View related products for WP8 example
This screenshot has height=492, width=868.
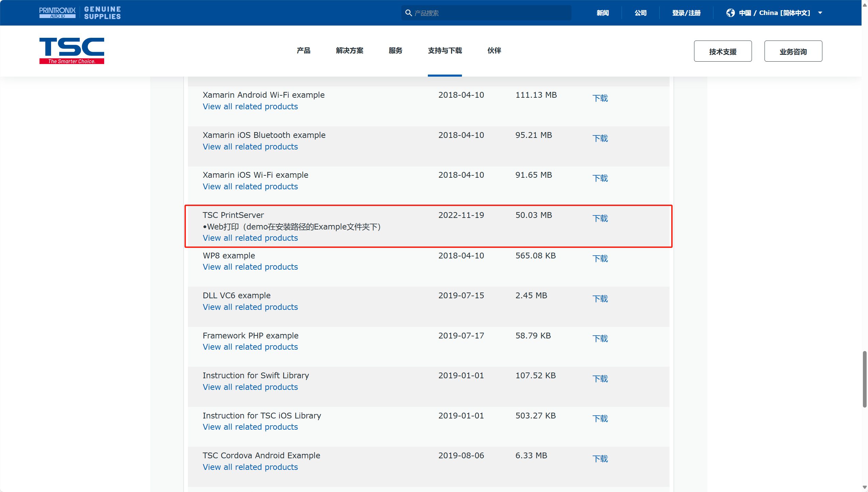click(250, 267)
